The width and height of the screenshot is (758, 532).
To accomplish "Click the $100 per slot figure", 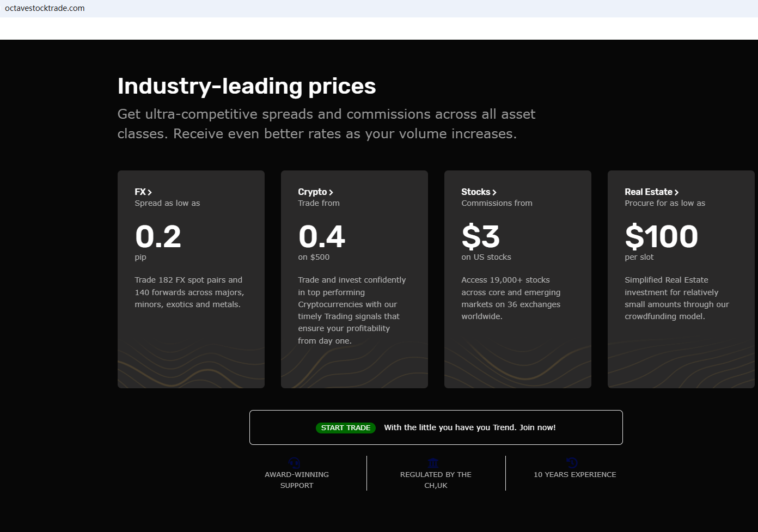I will coord(661,236).
